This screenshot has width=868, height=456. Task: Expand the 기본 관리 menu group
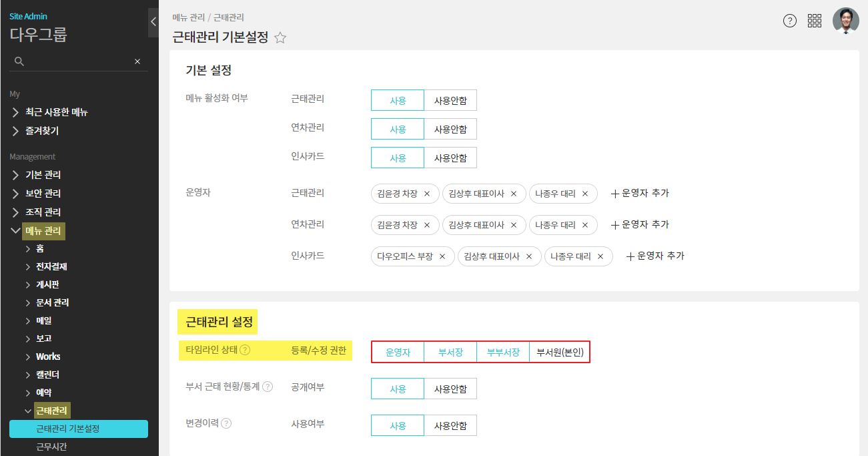tap(43, 175)
